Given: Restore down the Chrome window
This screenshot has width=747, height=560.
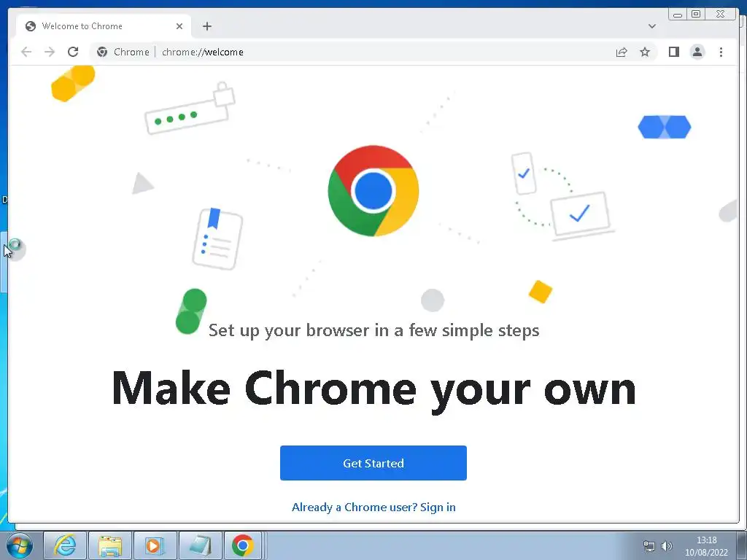Looking at the screenshot, I should click(695, 15).
